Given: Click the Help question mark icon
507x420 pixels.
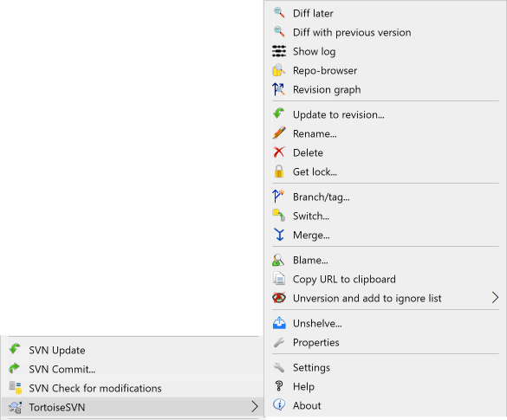Looking at the screenshot, I should pyautogui.click(x=279, y=386).
